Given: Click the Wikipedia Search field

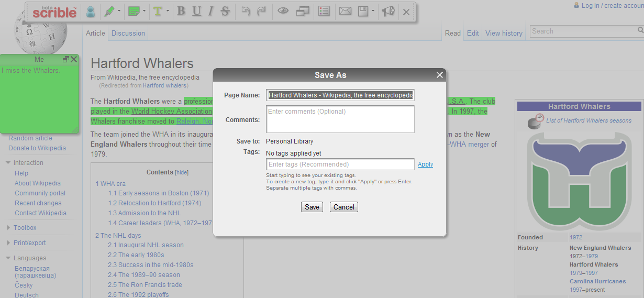Looking at the screenshot, I should click(x=583, y=31).
